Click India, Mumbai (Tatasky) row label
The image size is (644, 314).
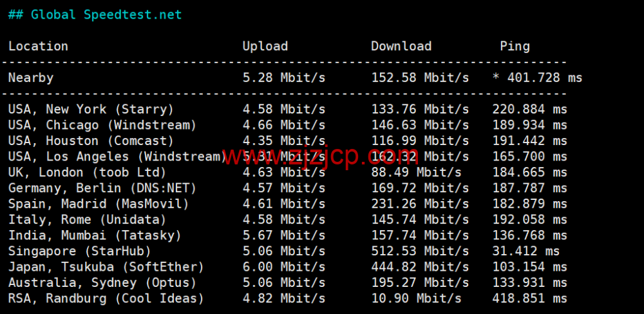pyautogui.click(x=95, y=235)
